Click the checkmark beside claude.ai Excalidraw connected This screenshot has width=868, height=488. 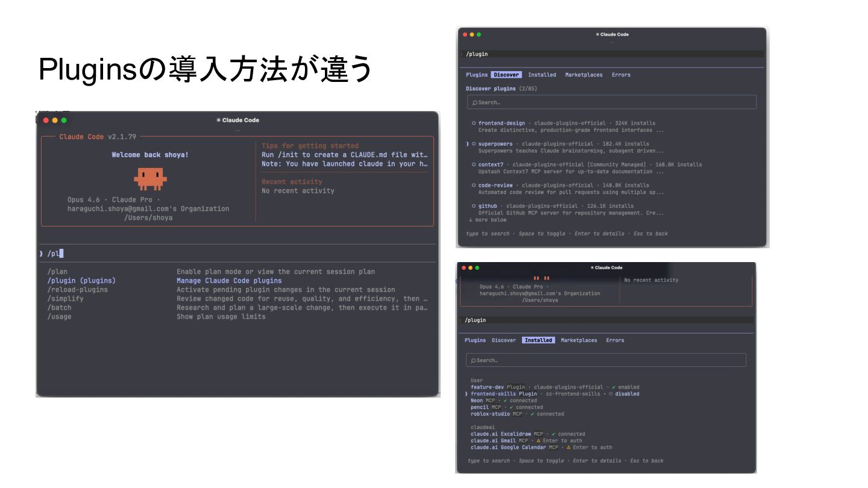[x=553, y=434]
